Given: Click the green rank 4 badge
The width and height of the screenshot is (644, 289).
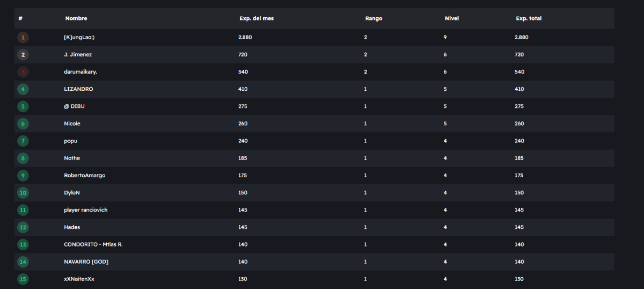Looking at the screenshot, I should (x=23, y=89).
